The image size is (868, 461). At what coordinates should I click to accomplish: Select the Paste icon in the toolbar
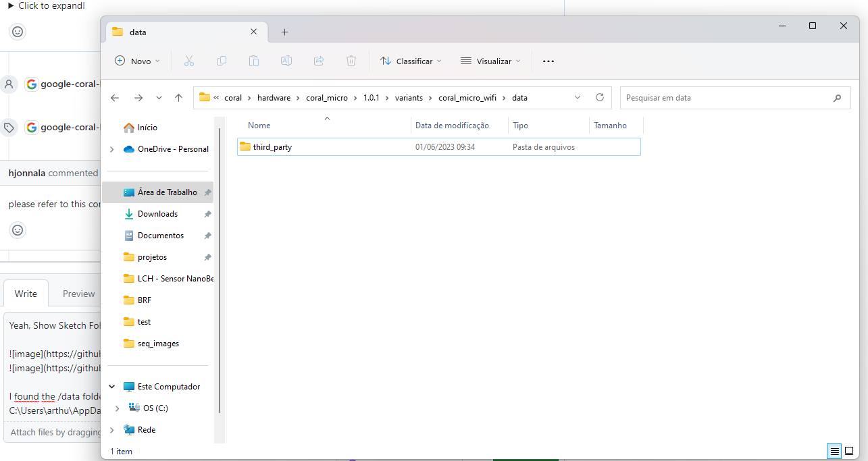pos(254,61)
